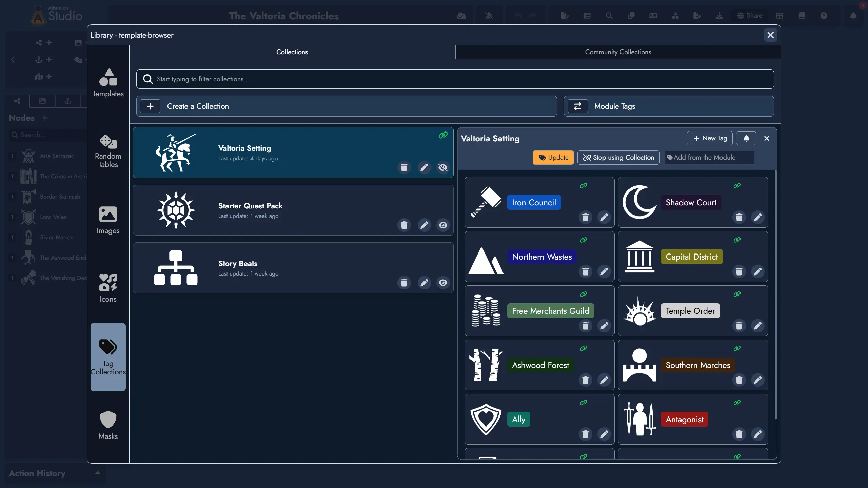Delete the Starter Quest Pack collection
This screenshot has height=488, width=868.
tap(404, 225)
